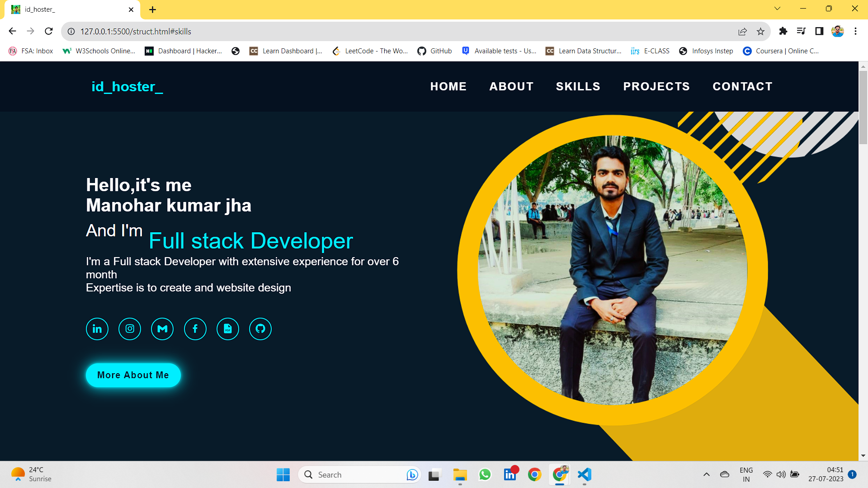Select the Facebook icon in the social row

[x=195, y=328]
